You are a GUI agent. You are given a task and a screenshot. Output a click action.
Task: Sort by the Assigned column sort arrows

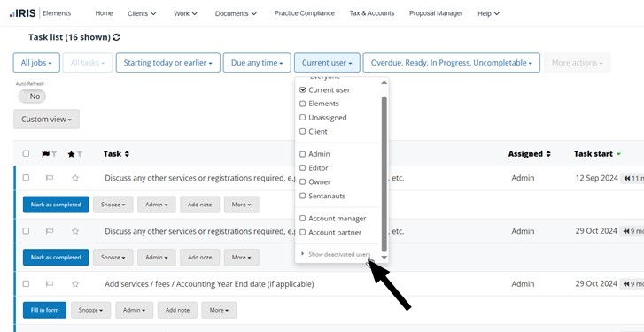[548, 154]
